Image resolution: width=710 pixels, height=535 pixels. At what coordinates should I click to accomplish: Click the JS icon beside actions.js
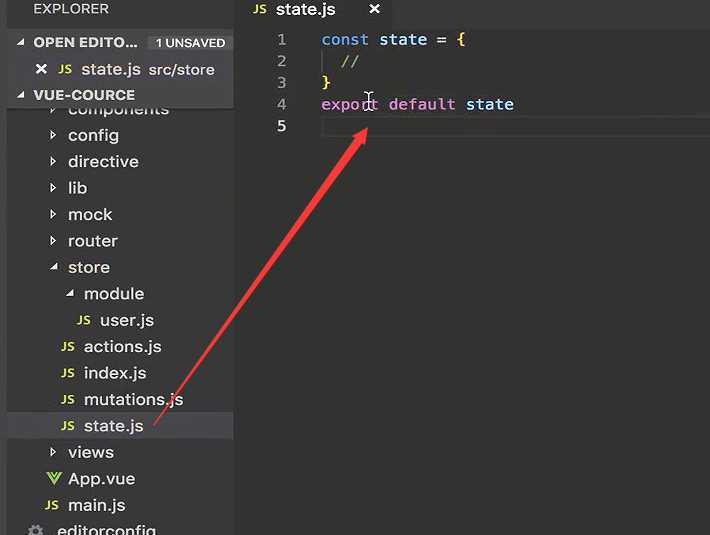point(67,347)
